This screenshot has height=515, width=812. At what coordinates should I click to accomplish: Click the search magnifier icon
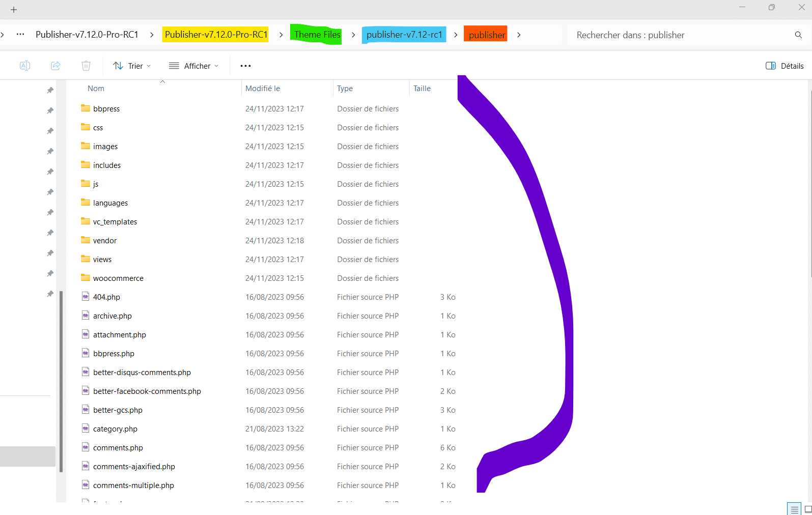tap(798, 35)
